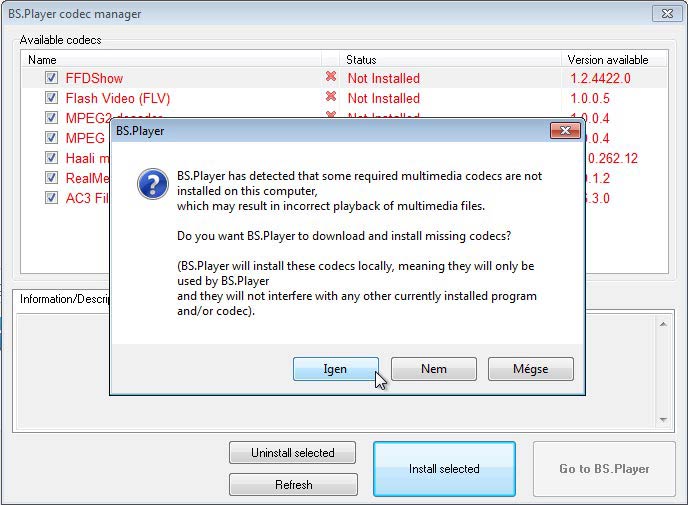Image resolution: width=688 pixels, height=505 pixels.
Task: Click version 1.2.4422.0 cell
Action: [600, 78]
